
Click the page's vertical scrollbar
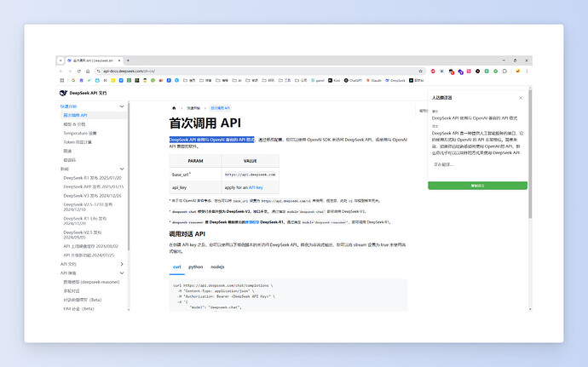[x=530, y=154]
